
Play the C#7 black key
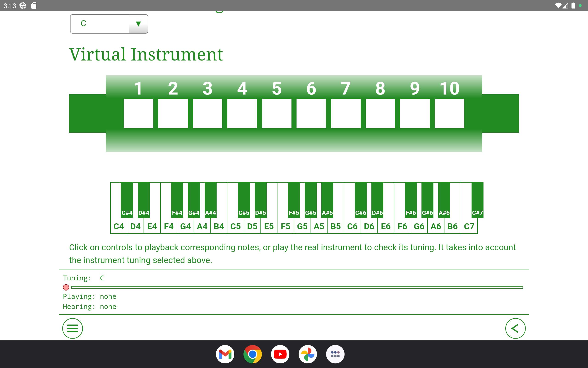coord(478,200)
